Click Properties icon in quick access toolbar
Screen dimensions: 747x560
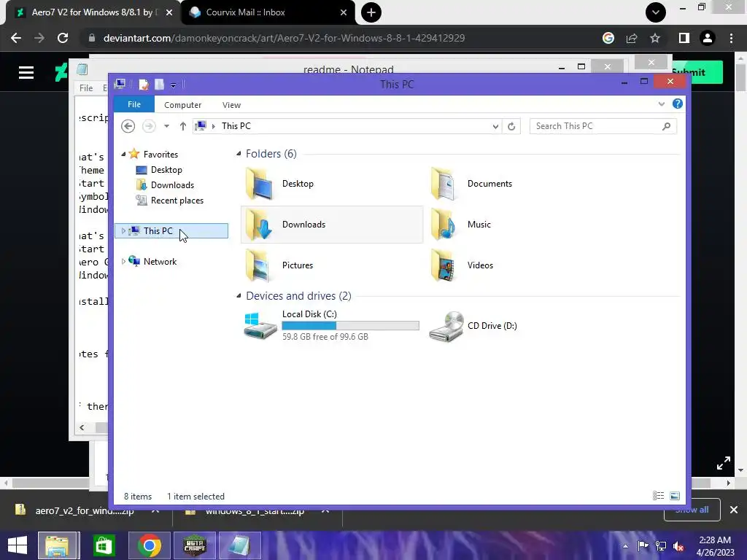click(144, 85)
